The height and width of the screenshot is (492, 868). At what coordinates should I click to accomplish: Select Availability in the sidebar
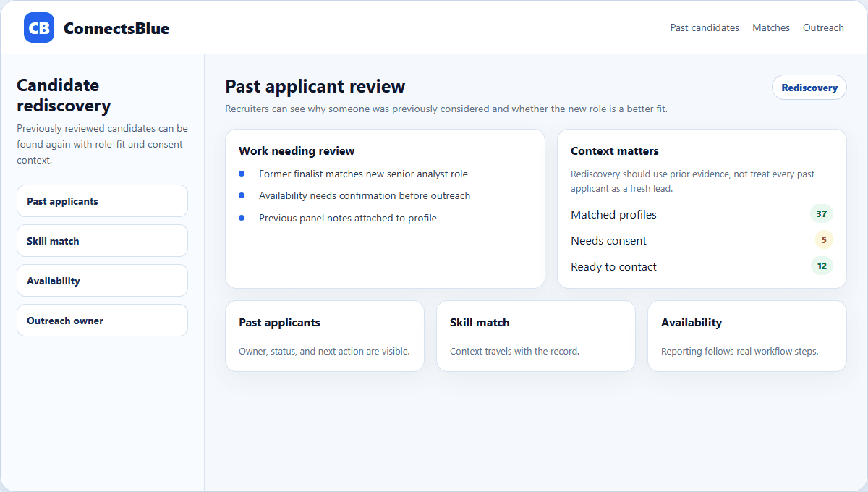pyautogui.click(x=102, y=281)
